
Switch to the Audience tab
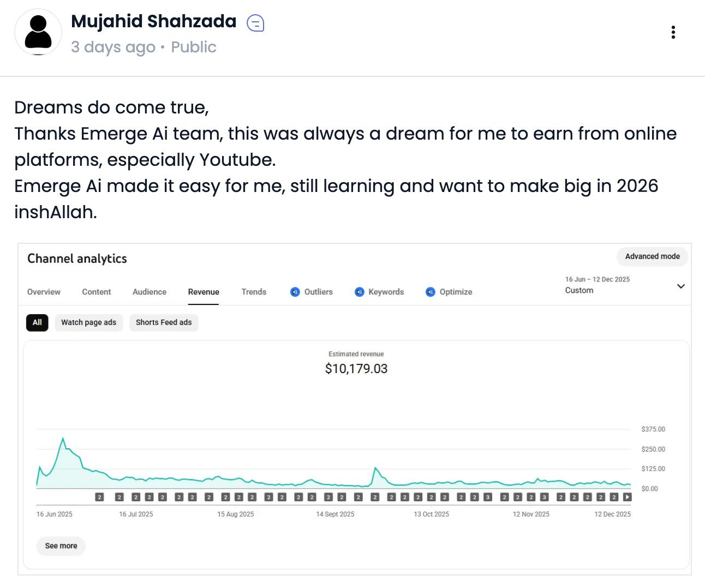[x=150, y=292]
